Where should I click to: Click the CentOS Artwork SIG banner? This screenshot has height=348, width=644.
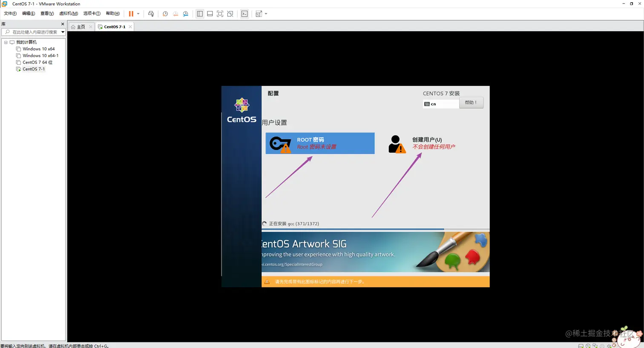tap(375, 252)
